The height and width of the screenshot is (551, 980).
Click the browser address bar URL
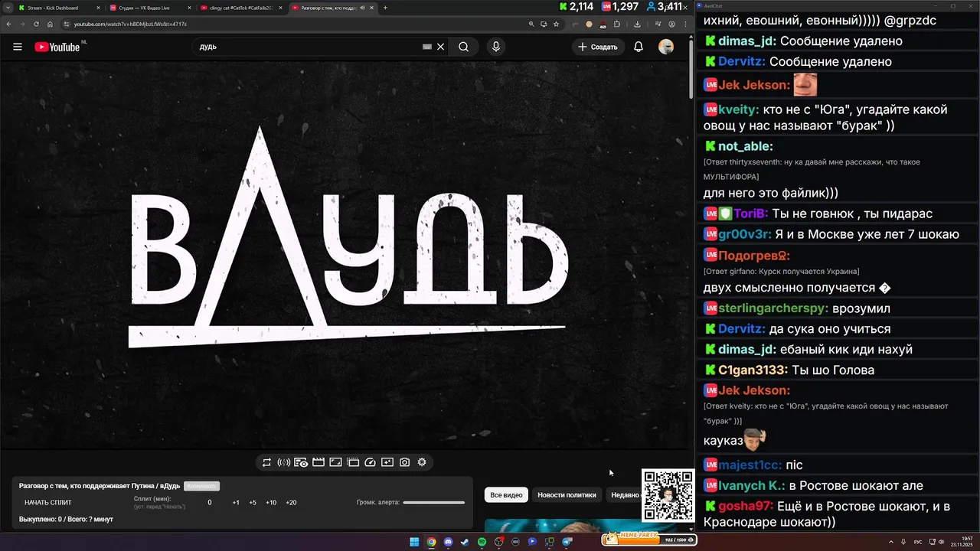(x=130, y=24)
